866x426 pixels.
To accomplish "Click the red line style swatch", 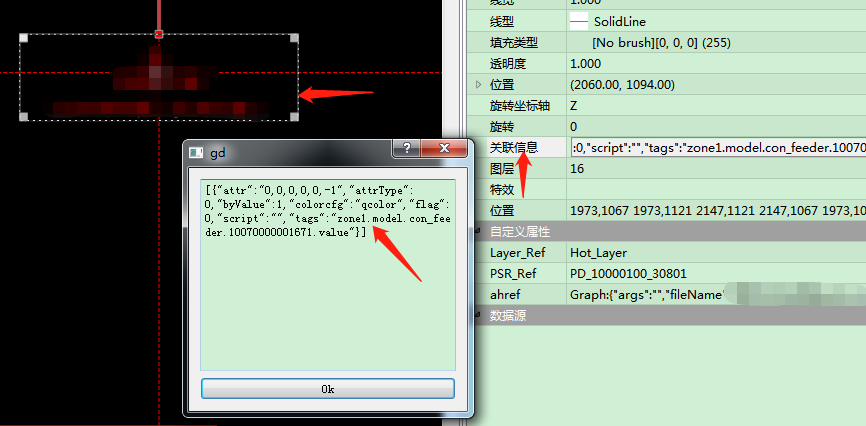I will pos(578,22).
